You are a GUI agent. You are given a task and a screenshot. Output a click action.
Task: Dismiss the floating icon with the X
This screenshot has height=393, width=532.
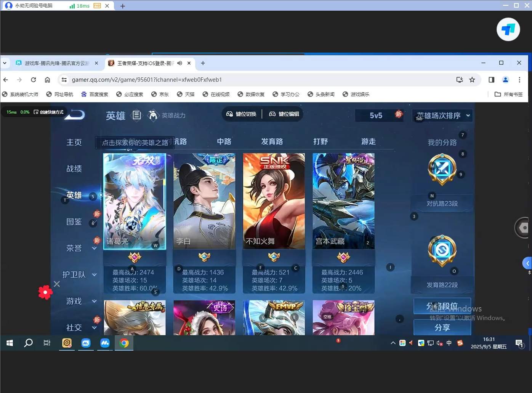(57, 284)
